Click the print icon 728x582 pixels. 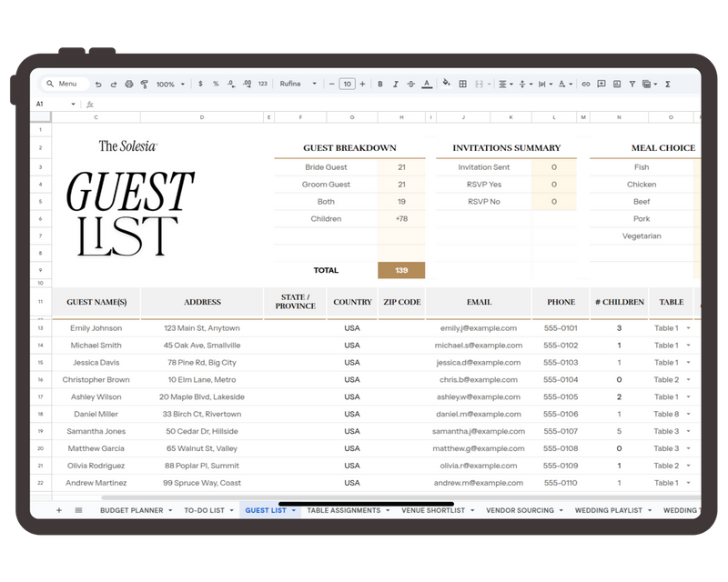(x=128, y=84)
